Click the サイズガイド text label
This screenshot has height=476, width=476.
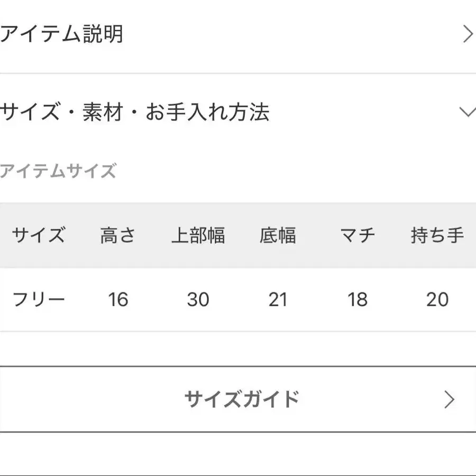242,399
